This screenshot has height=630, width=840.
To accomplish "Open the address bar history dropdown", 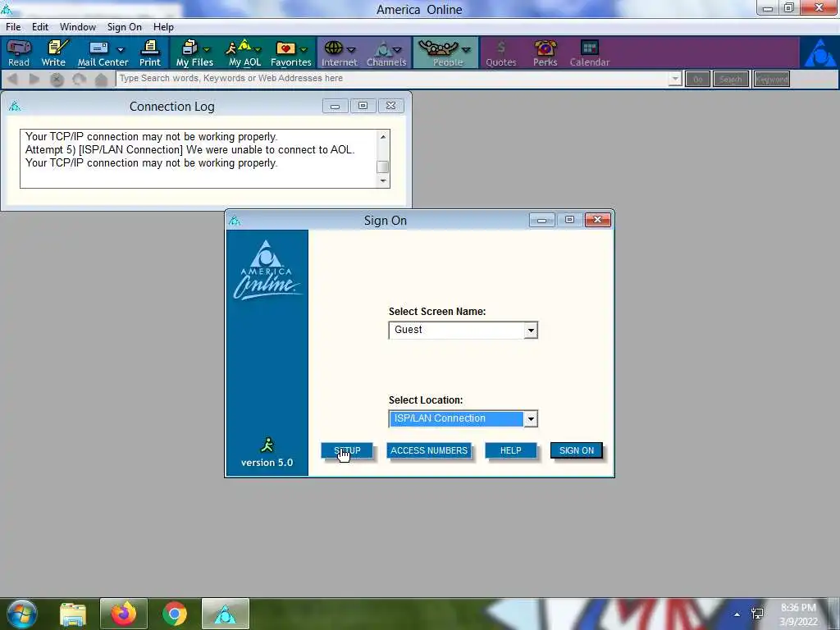I will [x=675, y=80].
